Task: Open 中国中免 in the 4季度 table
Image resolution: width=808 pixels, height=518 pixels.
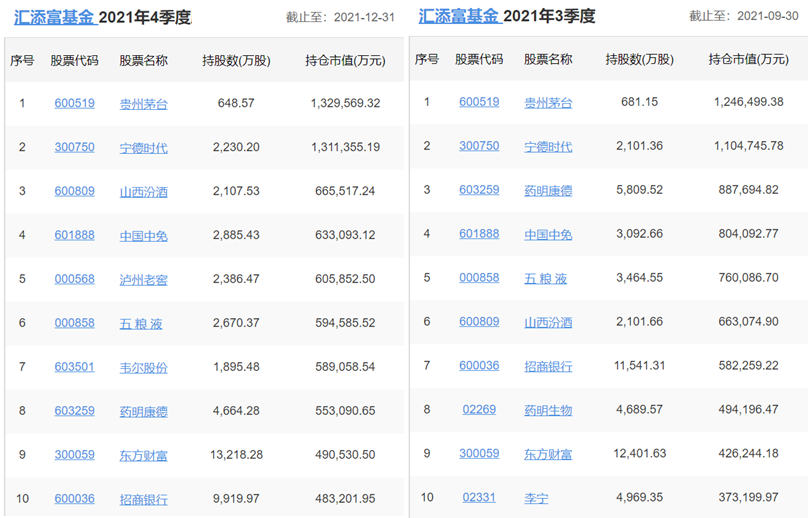Action: [x=144, y=236]
